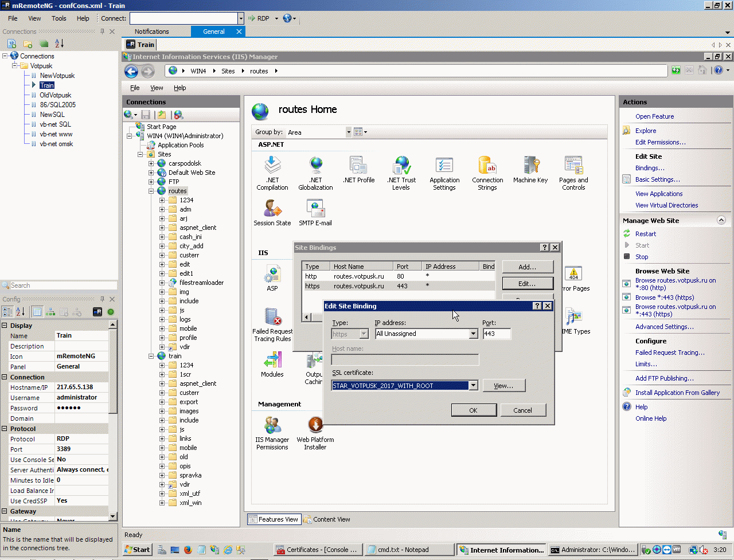The image size is (734, 560).
Task: Click the Windows Start button
Action: pyautogui.click(x=138, y=550)
